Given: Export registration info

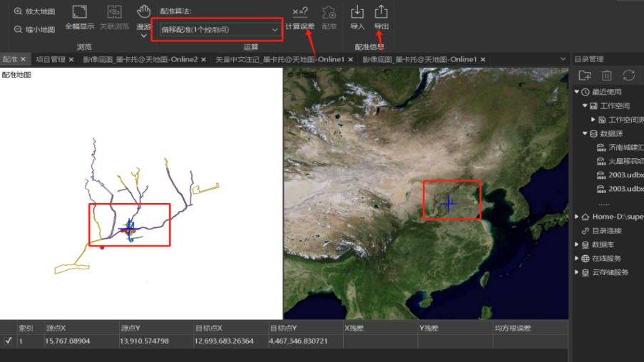Looking at the screenshot, I should [x=381, y=18].
